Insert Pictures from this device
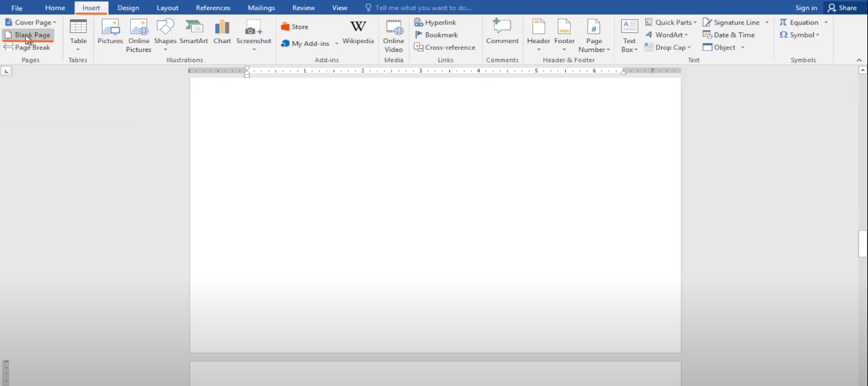This screenshot has height=386, width=868. tap(110, 32)
